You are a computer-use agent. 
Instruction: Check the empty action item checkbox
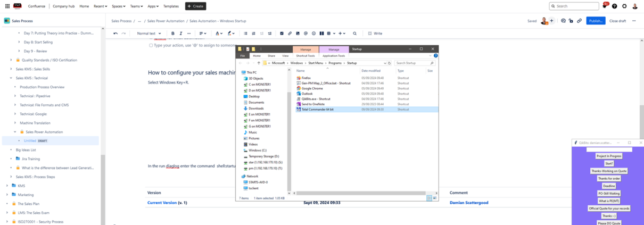151,46
